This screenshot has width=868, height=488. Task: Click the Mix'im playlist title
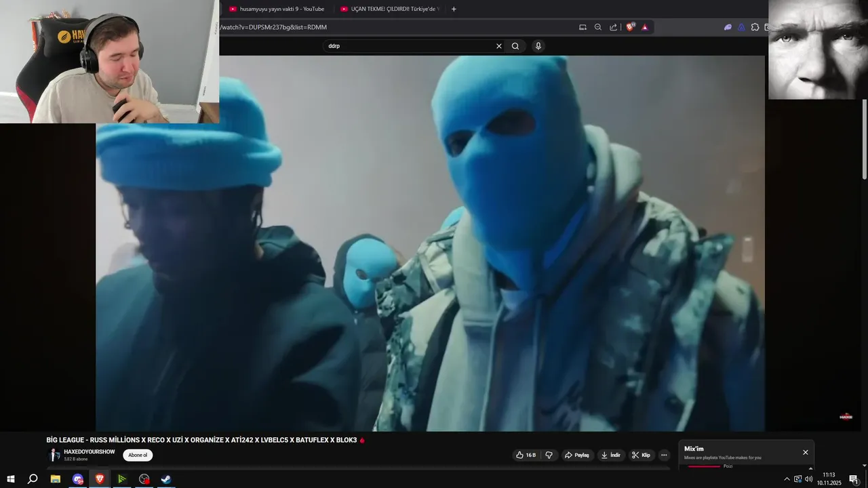tap(694, 449)
